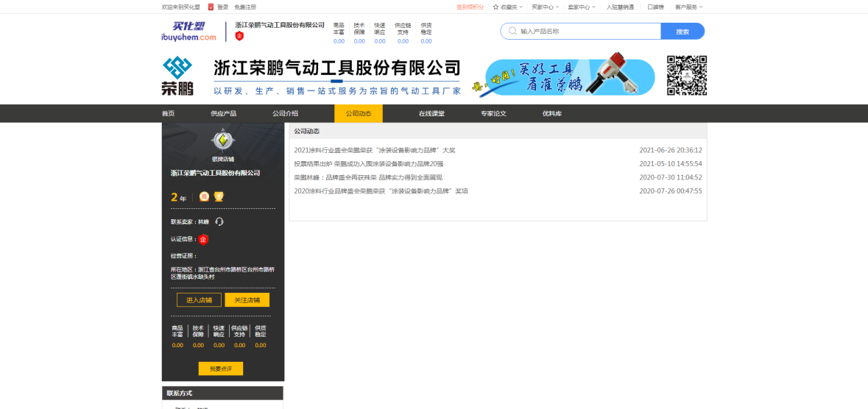The width and height of the screenshot is (868, 409).
Task: Open news 2020涂料行业品牌盛会荣鹏荣获 奖项
Action: point(381,191)
